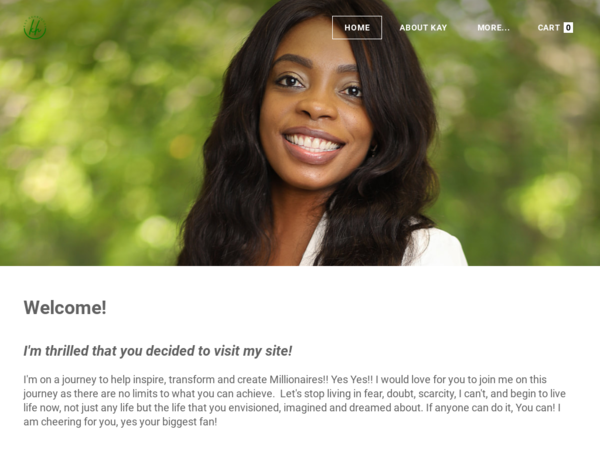
Task: Open the ABOUT KAY page
Action: (423, 28)
